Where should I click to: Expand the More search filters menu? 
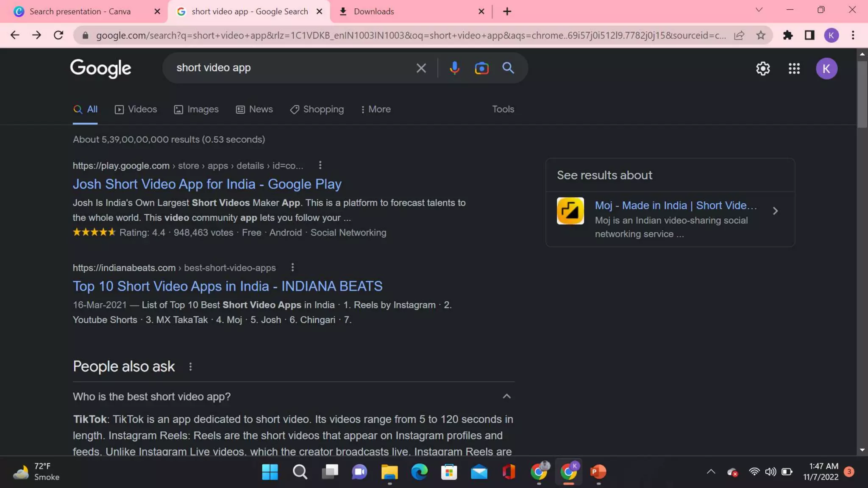[376, 109]
